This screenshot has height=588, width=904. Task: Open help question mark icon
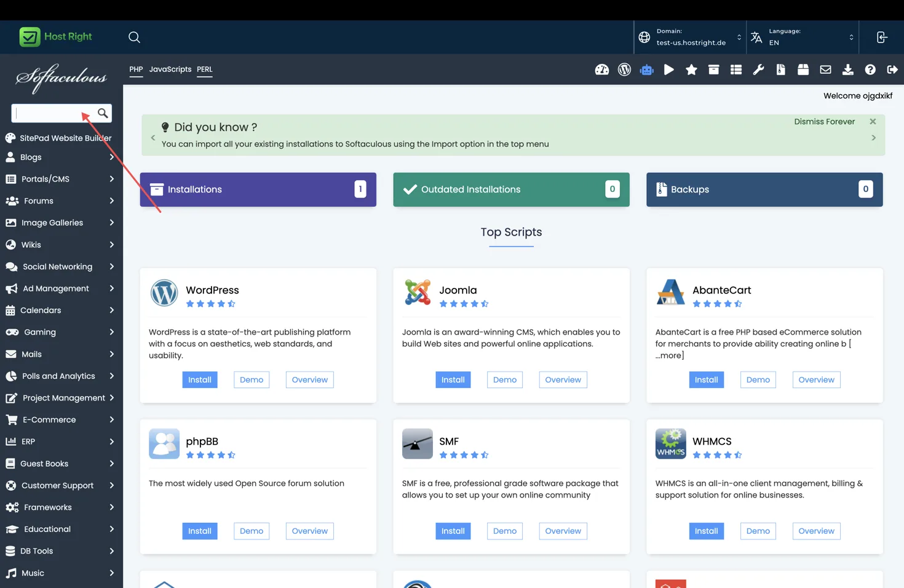coord(870,70)
